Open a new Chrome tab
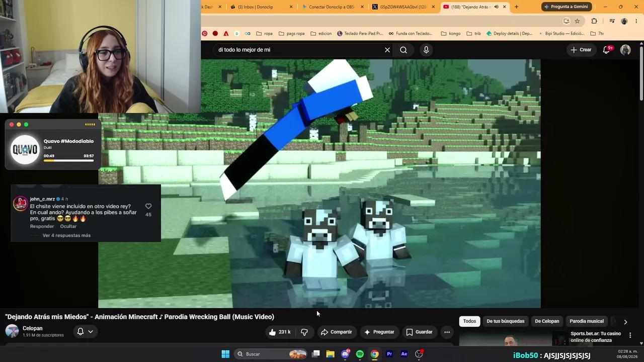 click(516, 7)
